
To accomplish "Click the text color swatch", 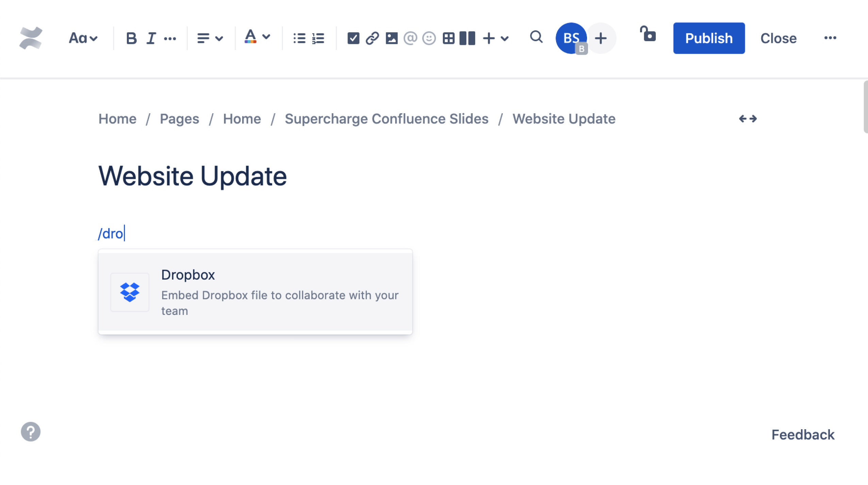I will coord(250,37).
